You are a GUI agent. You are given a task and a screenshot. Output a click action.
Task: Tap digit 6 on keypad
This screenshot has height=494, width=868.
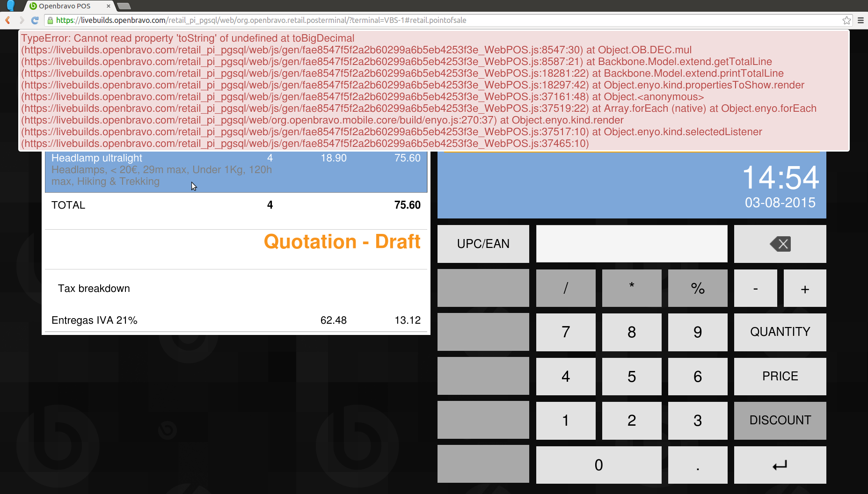698,377
